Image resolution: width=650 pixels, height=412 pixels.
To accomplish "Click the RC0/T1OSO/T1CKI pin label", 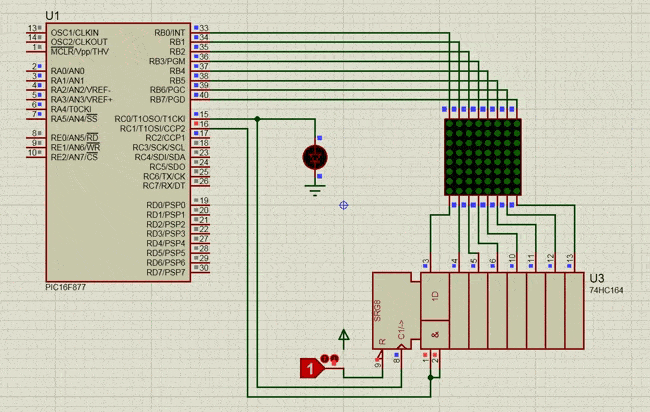I will 150,119.
